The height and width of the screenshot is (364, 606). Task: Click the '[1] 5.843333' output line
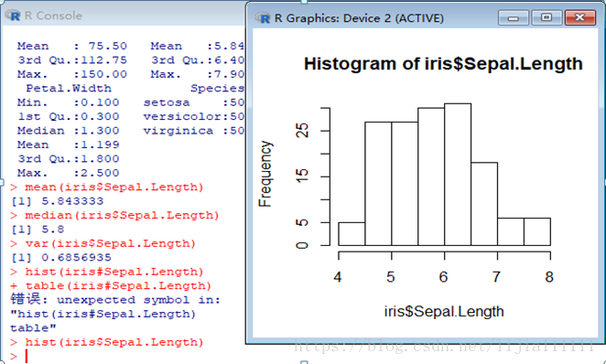click(x=57, y=201)
